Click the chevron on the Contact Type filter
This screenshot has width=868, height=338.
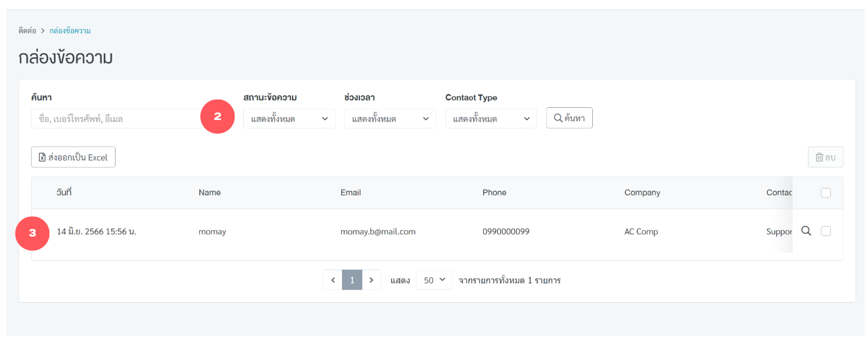pos(527,118)
